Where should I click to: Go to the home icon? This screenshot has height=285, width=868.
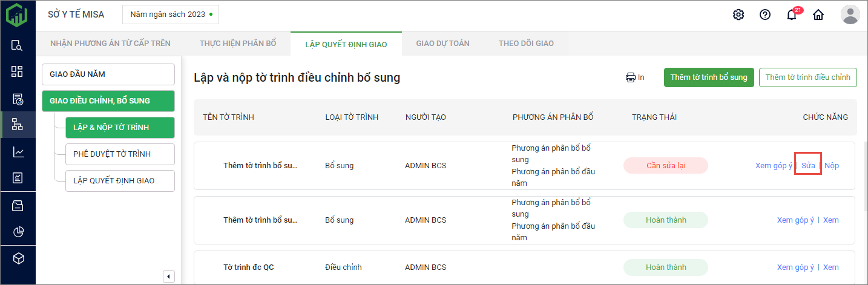818,15
